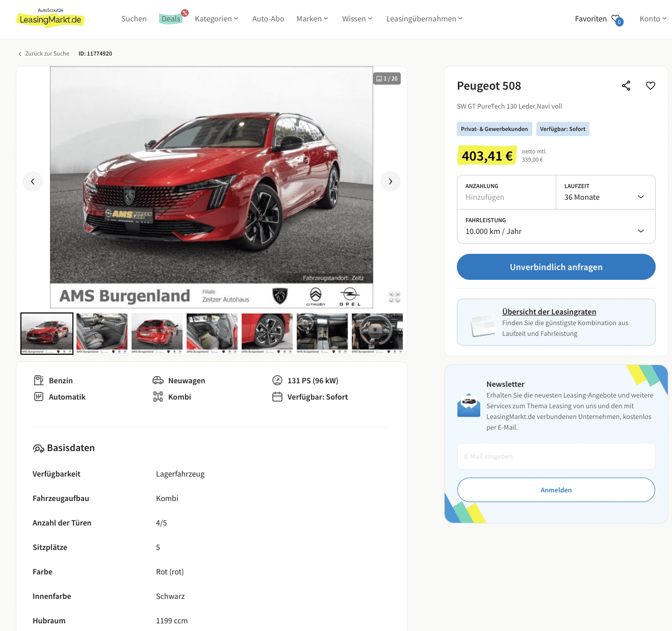Share this Peugeot 508 listing
The width and height of the screenshot is (672, 631).
[x=626, y=86]
